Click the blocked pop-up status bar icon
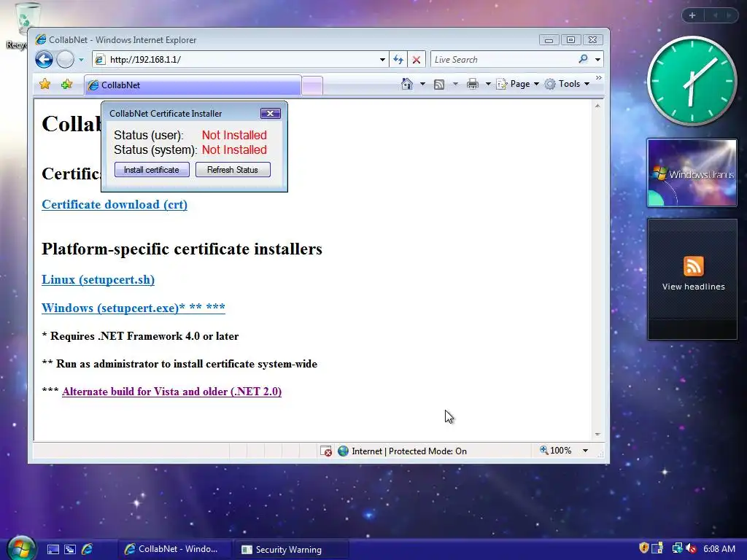Viewport: 747px width, 560px height. [x=326, y=451]
